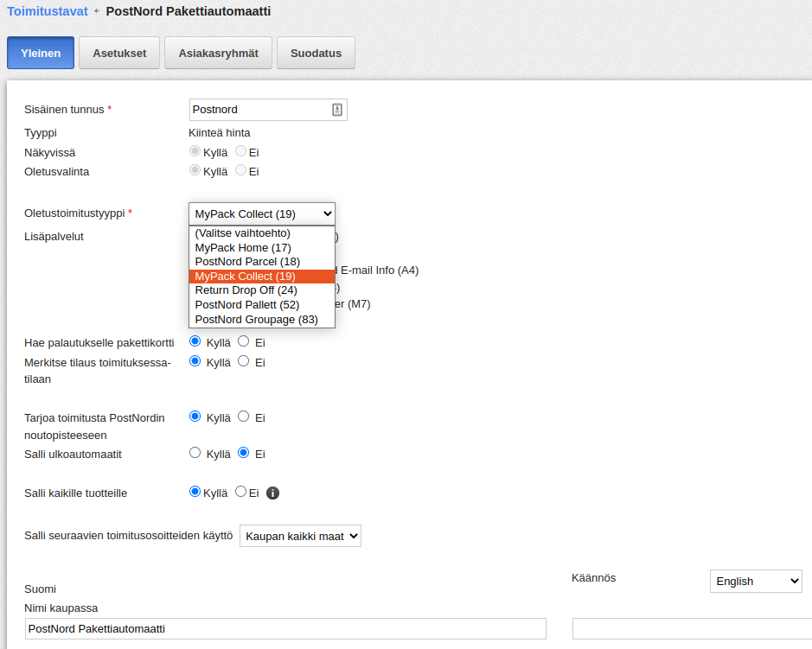Viewport: 812px width, 649px height.
Task: Open the Kaupan kaikki maat dropdown
Action: 300,536
